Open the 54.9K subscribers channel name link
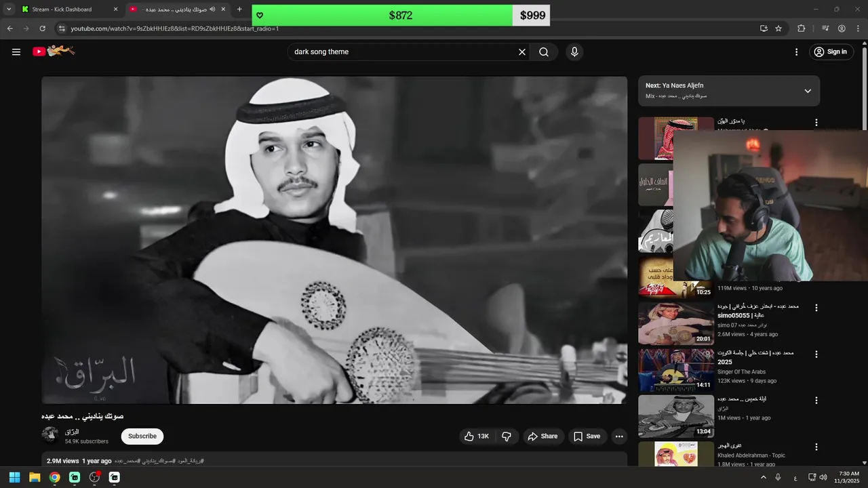This screenshot has height=488, width=868. (x=72, y=432)
